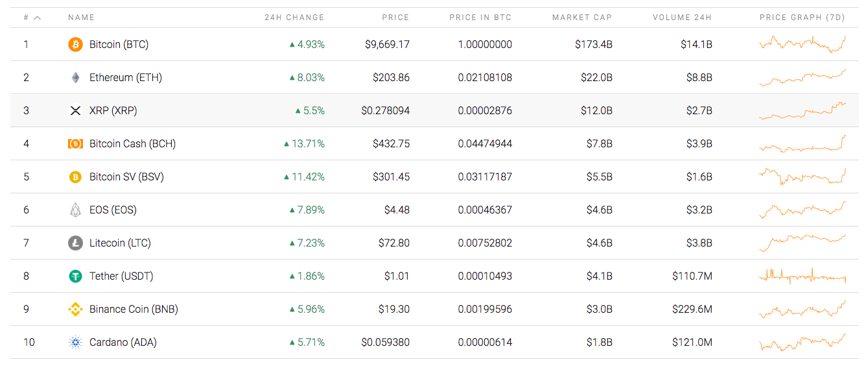Click the Bitcoin Cash (BCH) logo
Viewport: 868px width, 366px height.
[76, 143]
